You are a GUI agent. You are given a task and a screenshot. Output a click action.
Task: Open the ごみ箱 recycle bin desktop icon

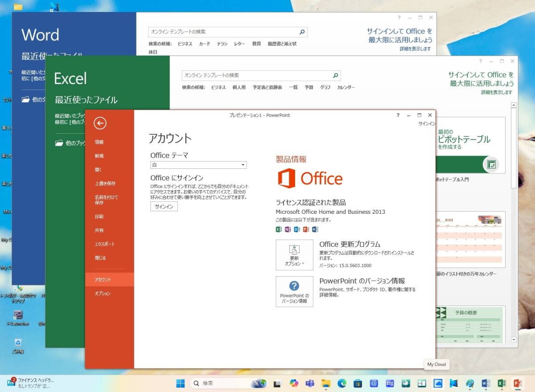18,346
